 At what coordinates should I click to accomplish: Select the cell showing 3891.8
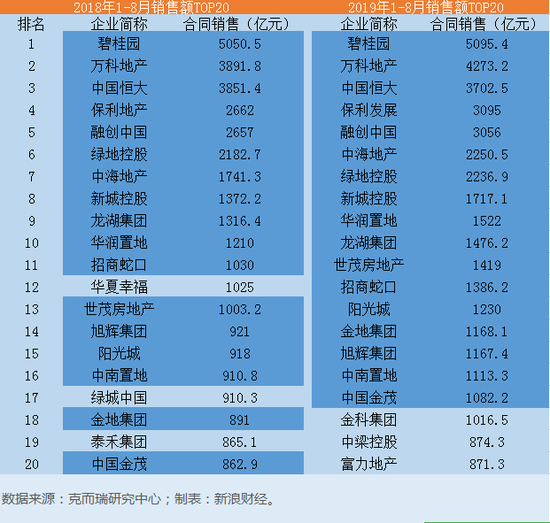(240, 66)
